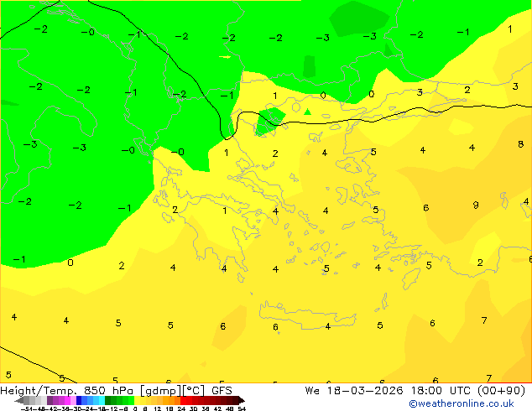Viewport: 532px width, 411px height.
Task: Click the dark blue swatch in the temperature legend
Action: [79, 400]
